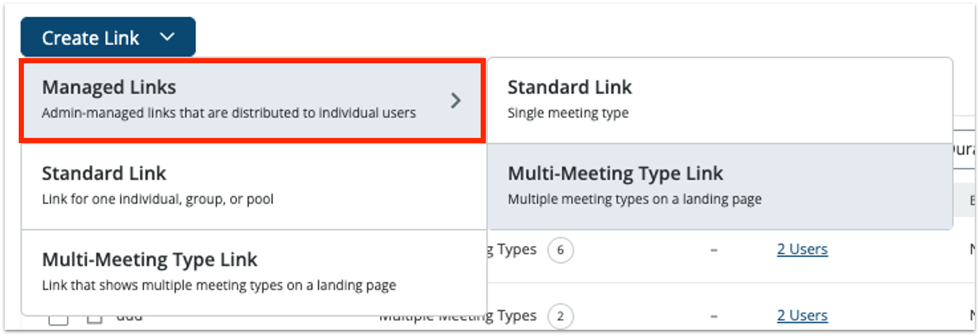Image resolution: width=980 pixels, height=336 pixels.
Task: Open the Managed Links menu option
Action: (x=228, y=100)
